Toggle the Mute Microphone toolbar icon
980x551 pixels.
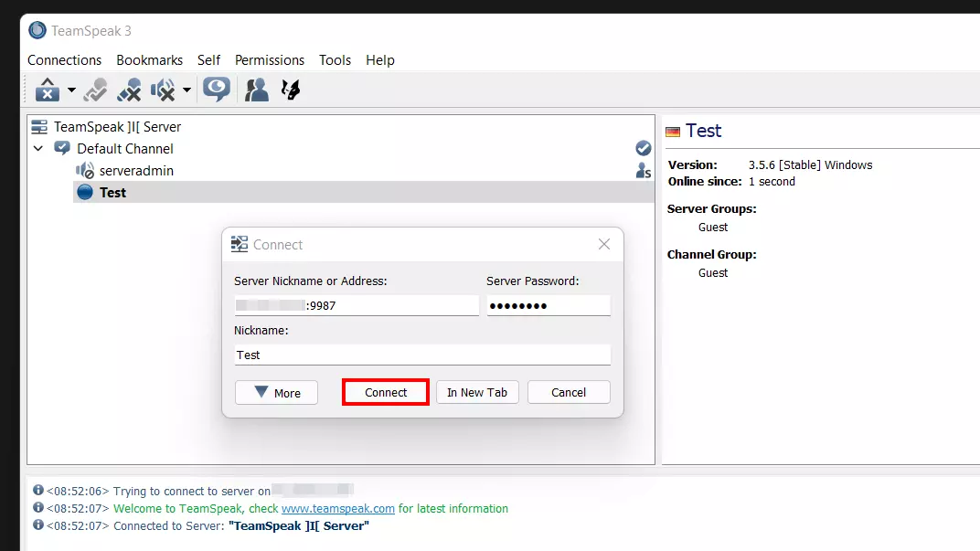[x=130, y=90]
